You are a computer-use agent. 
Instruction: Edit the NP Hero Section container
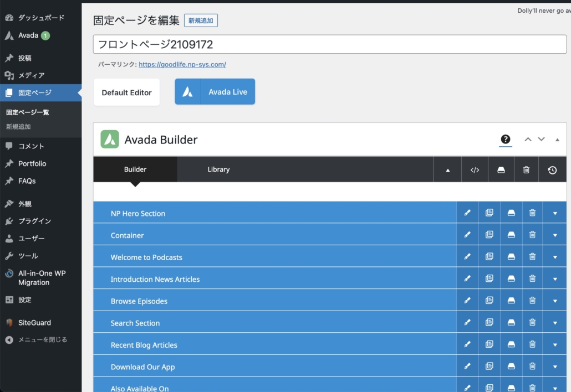coord(467,213)
